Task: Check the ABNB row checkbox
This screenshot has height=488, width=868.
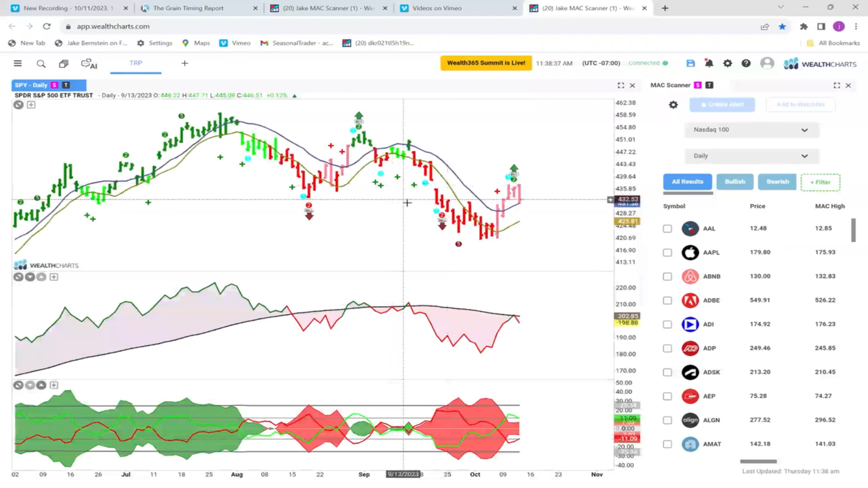Action: [667, 277]
